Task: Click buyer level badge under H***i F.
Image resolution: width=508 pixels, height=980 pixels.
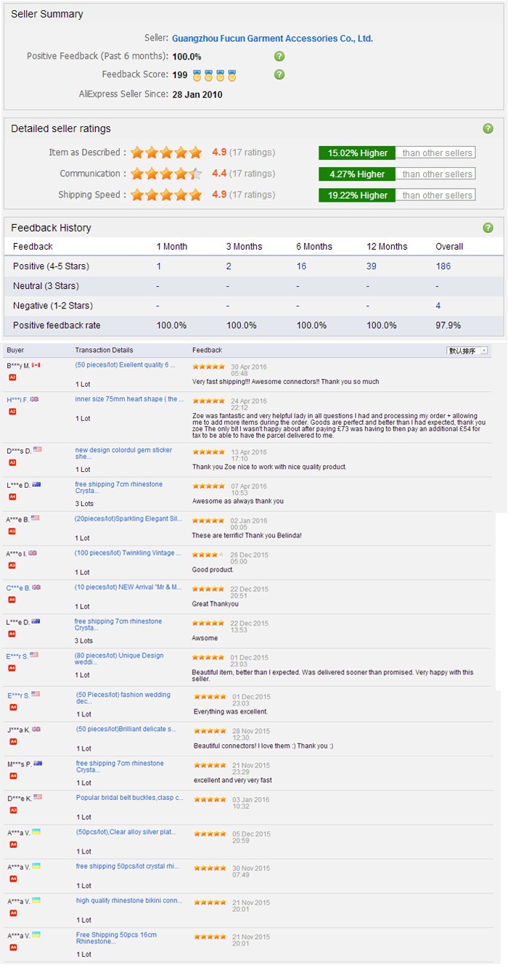Action: point(12,412)
